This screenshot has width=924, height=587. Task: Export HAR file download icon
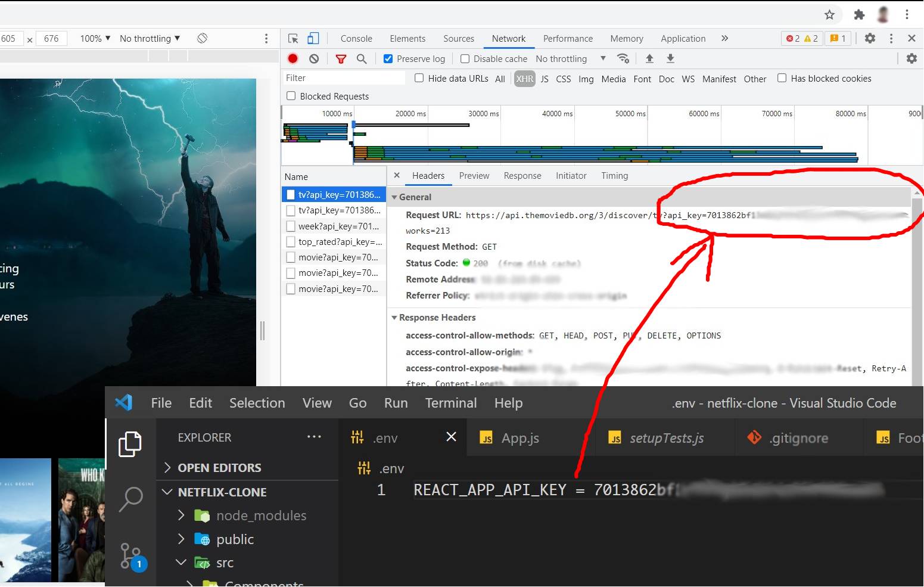[670, 58]
